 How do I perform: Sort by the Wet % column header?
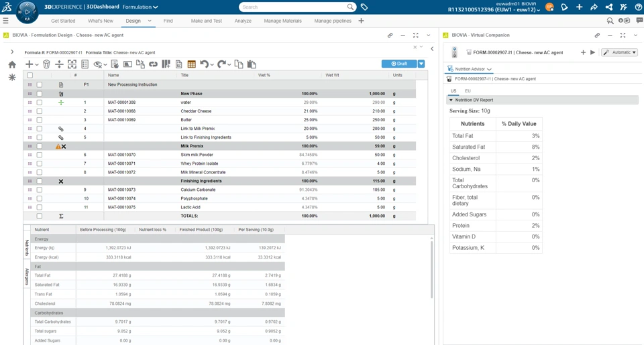click(264, 75)
